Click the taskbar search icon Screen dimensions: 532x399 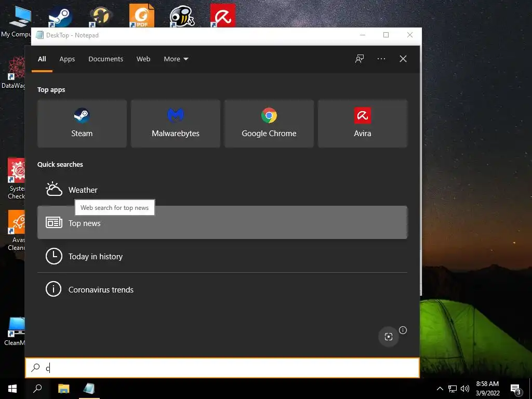(37, 389)
